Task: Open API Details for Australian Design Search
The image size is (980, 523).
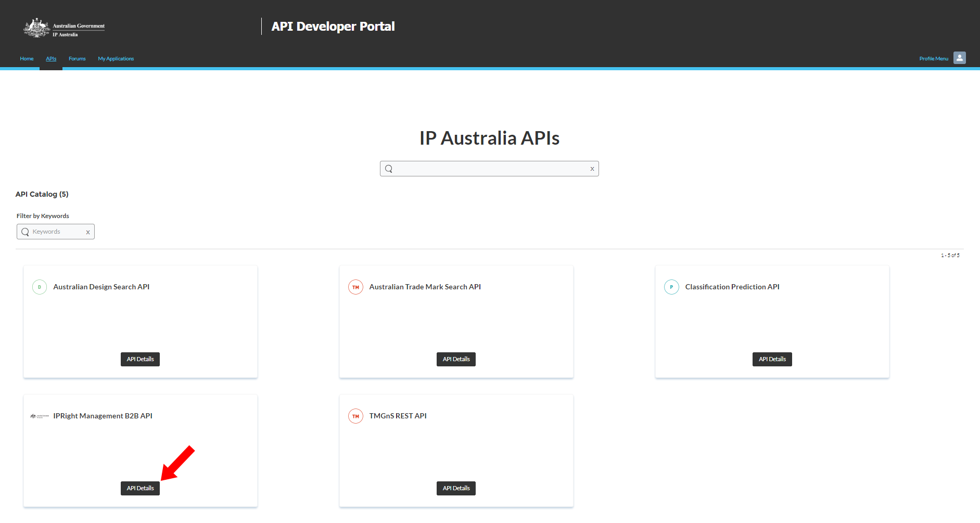Action: [140, 360]
